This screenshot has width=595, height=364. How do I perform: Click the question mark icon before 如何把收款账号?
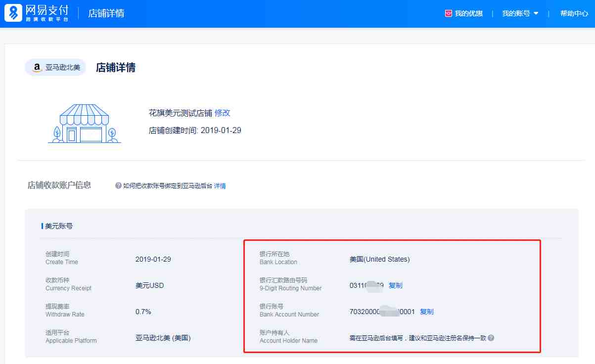[118, 186]
